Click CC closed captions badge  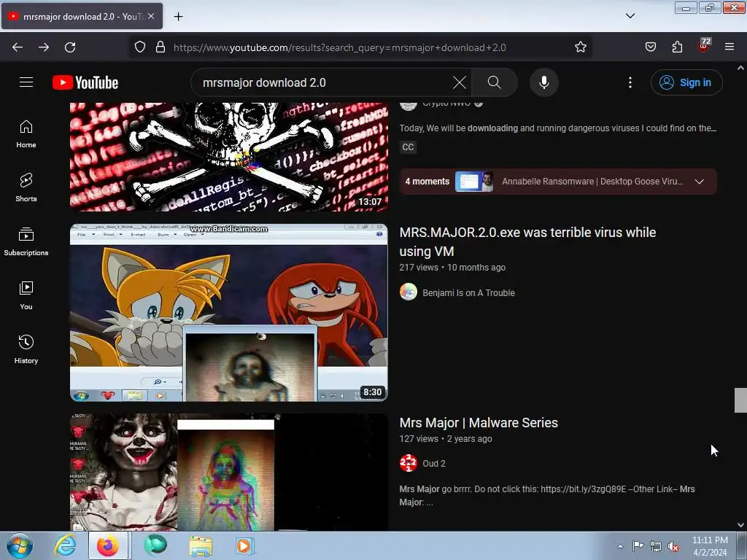click(408, 147)
